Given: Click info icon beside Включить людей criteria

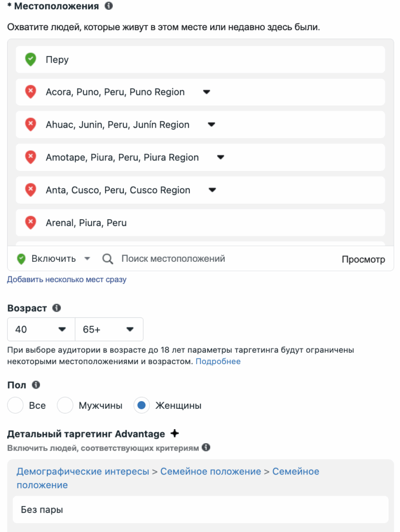Looking at the screenshot, I should pyautogui.click(x=206, y=447).
